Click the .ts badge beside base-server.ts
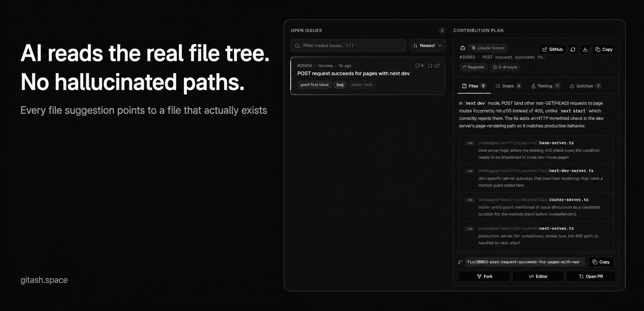 [469, 143]
